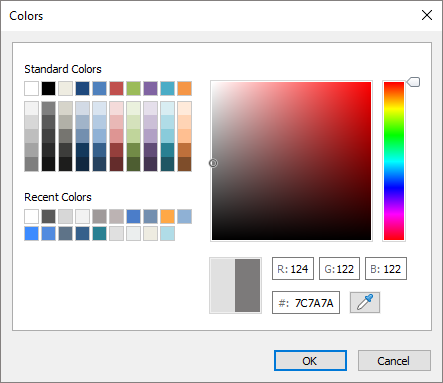
Task: Choose the dark gray swatch in Recent Colors first row
Action: point(48,216)
